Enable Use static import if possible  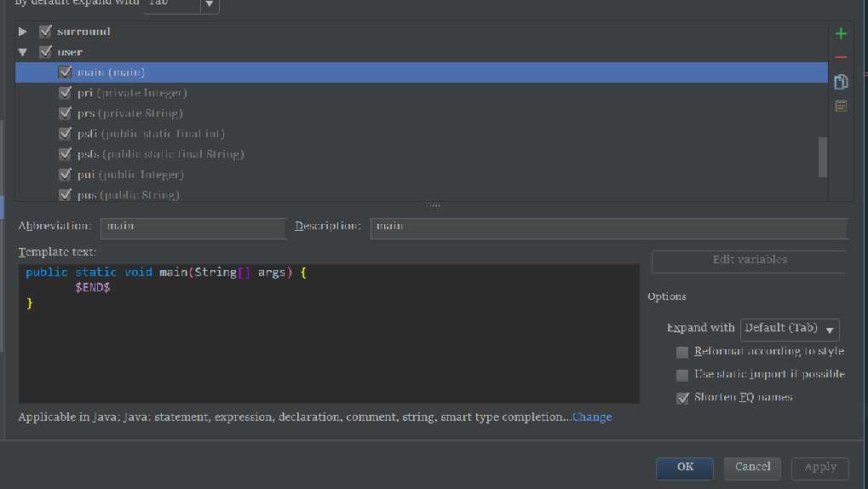682,376
